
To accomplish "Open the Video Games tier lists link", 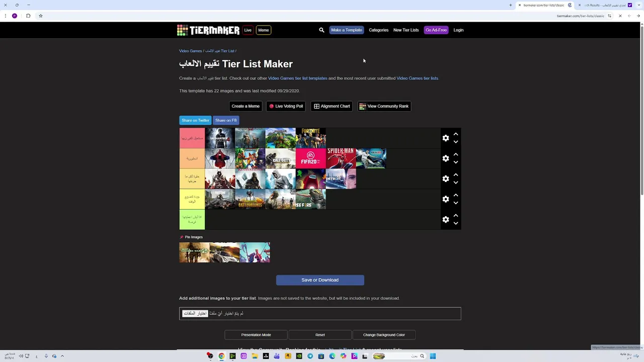I will pyautogui.click(x=417, y=78).
